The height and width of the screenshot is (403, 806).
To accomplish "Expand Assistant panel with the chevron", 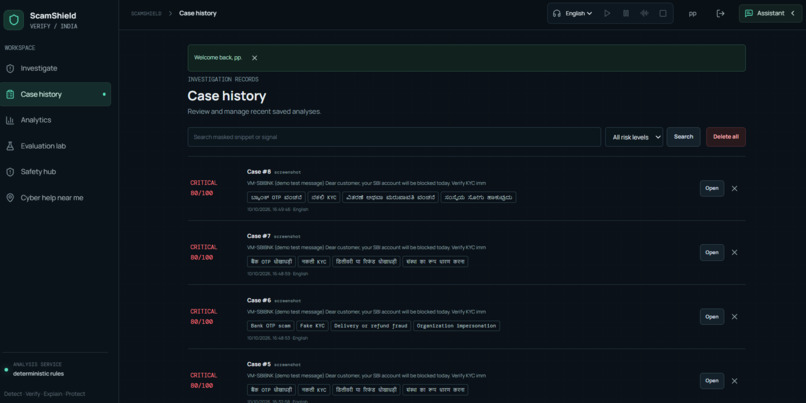I will (793, 13).
